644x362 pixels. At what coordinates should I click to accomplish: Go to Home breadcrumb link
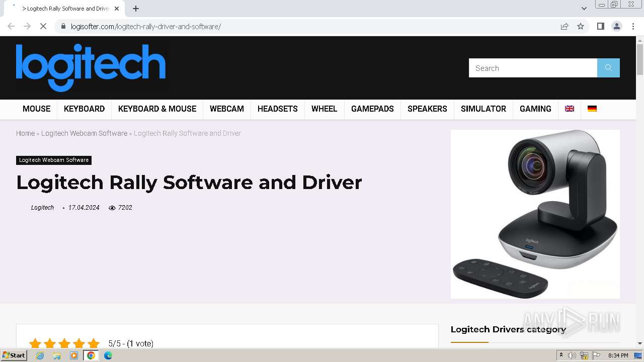25,133
